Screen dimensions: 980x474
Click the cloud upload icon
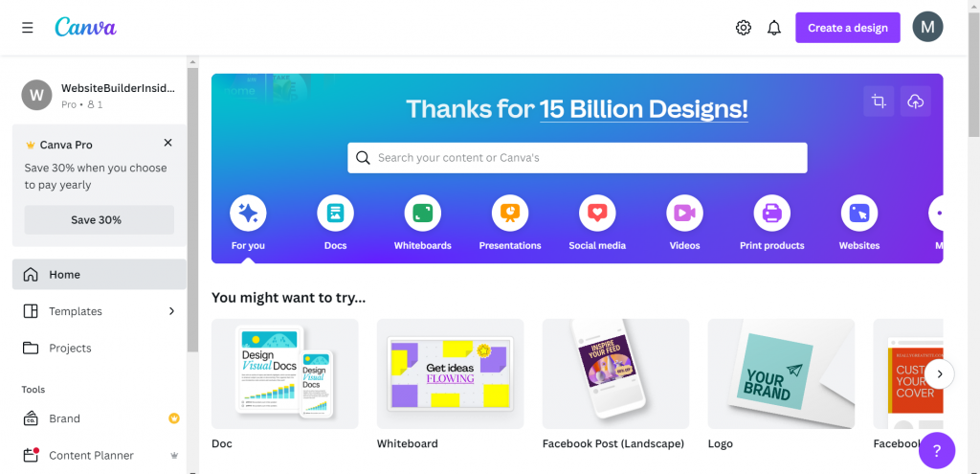pos(916,102)
